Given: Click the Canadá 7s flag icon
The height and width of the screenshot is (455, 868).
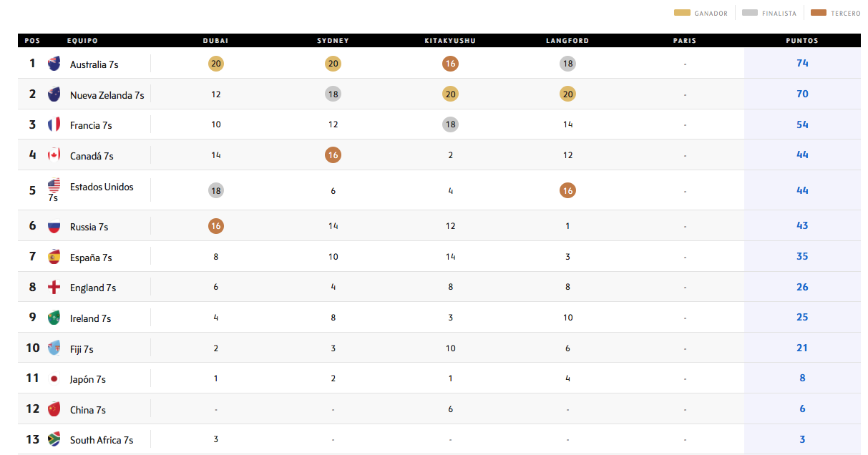Looking at the screenshot, I should point(54,155).
